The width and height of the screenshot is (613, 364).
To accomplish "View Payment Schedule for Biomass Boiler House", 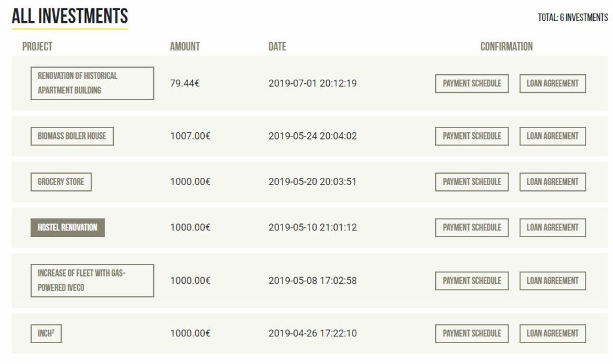I will [x=472, y=136].
